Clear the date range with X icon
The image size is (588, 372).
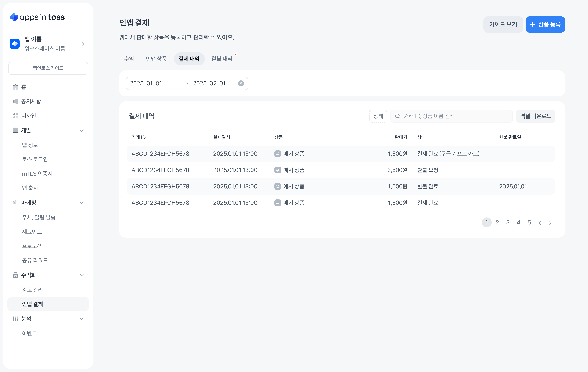[241, 83]
